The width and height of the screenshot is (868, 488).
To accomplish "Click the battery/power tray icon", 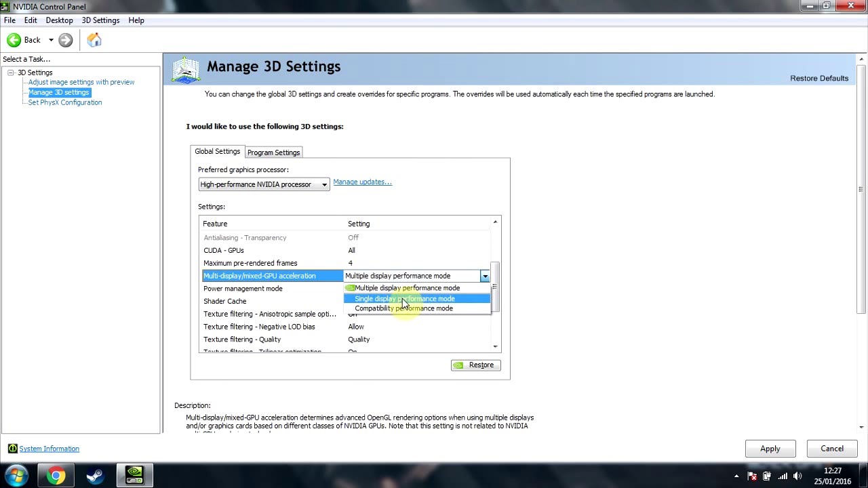I will coord(767,476).
